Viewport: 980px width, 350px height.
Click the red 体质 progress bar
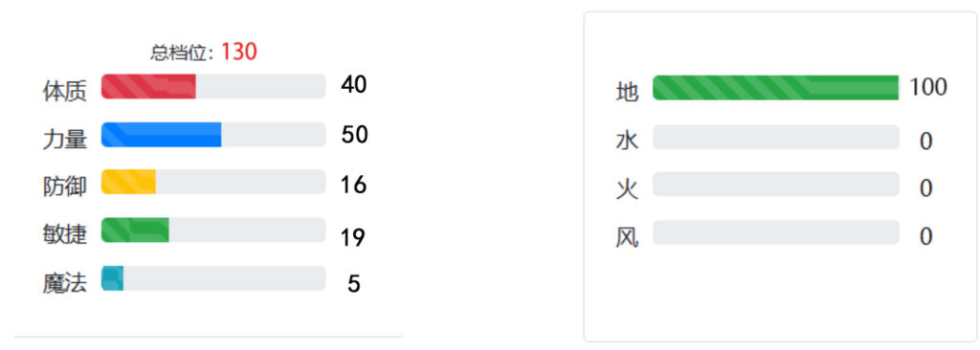pos(213,86)
